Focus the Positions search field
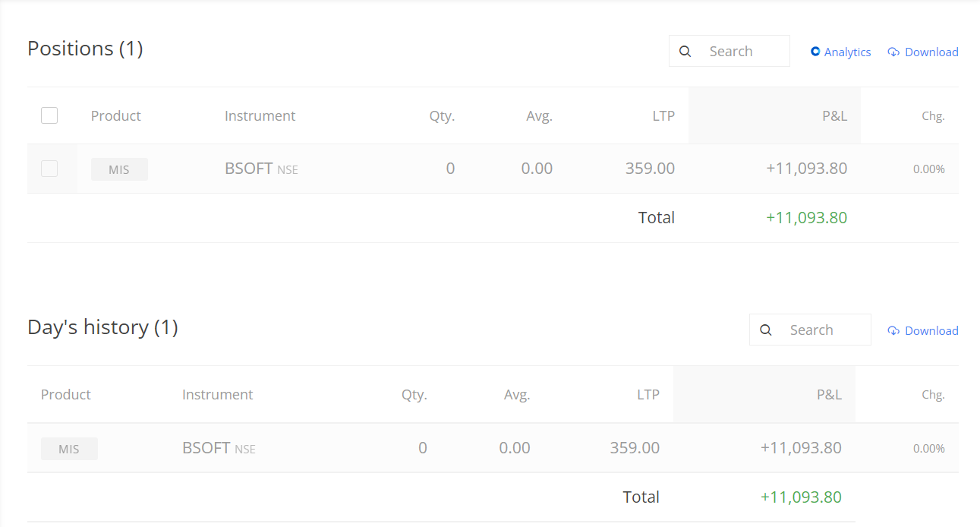Viewport: 980px width, 527px height. (744, 52)
